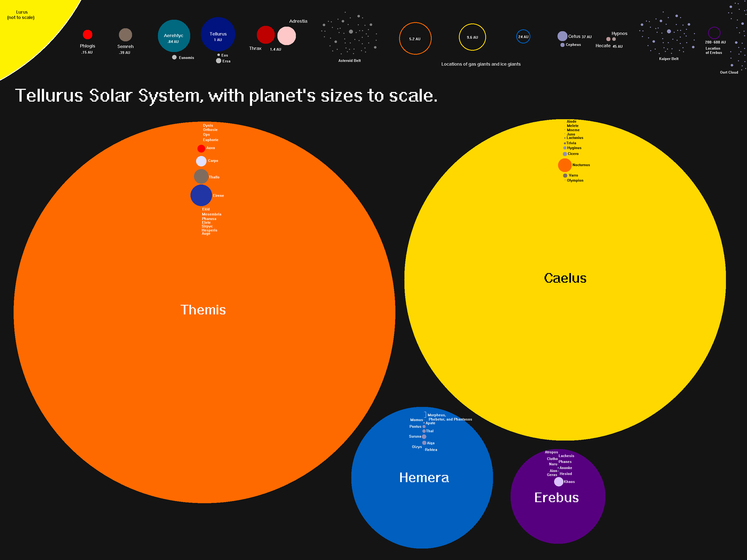The image size is (747, 560).
Task: Click the blue Eirene moon circle
Action: click(201, 195)
